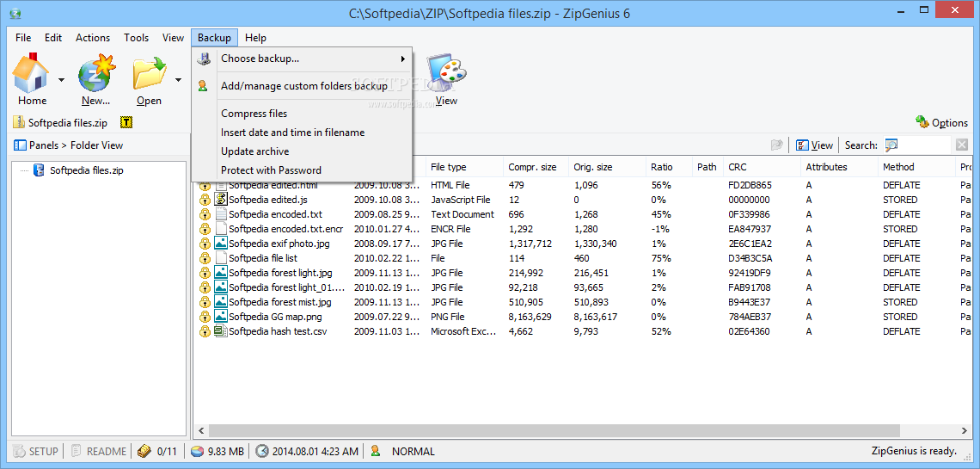Click the clock icon in status bar
This screenshot has height=469, width=980.
coord(262,451)
